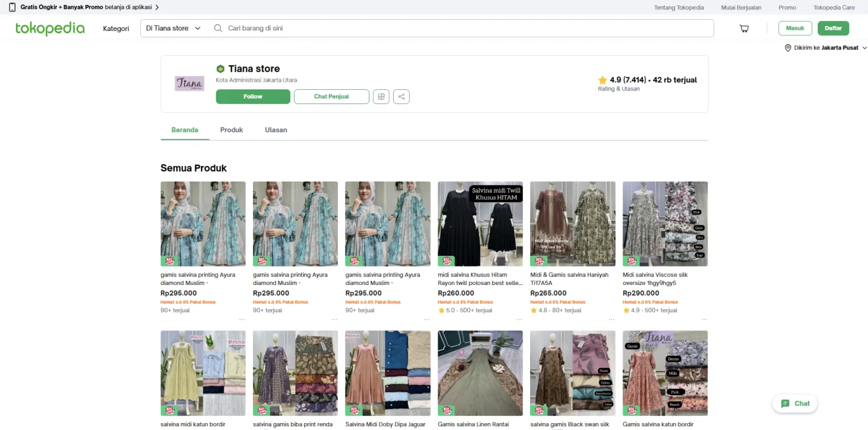Open the Salvina Midi Doby Dipa Jaguar image
Viewport: 868px width, 430px height.
pos(387,373)
